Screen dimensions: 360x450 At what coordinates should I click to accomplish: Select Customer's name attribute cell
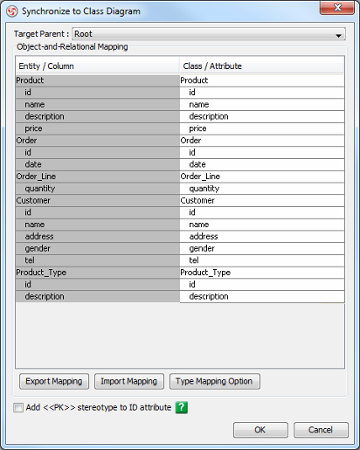(262, 225)
